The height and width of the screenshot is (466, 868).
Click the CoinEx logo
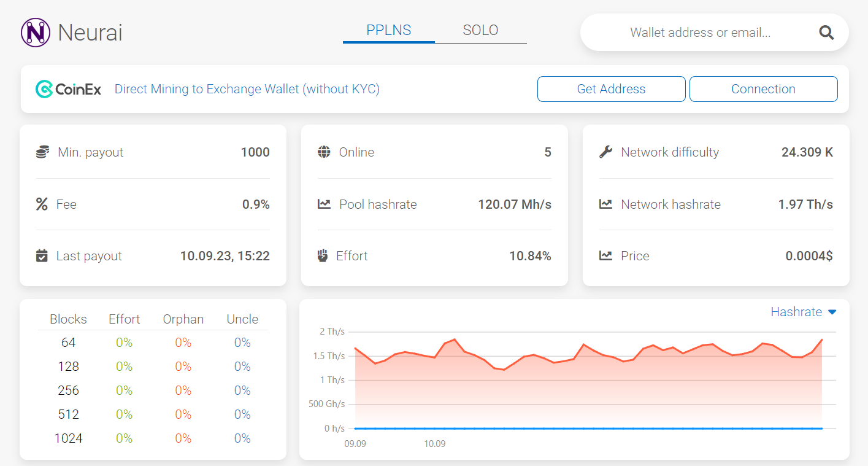click(x=68, y=88)
